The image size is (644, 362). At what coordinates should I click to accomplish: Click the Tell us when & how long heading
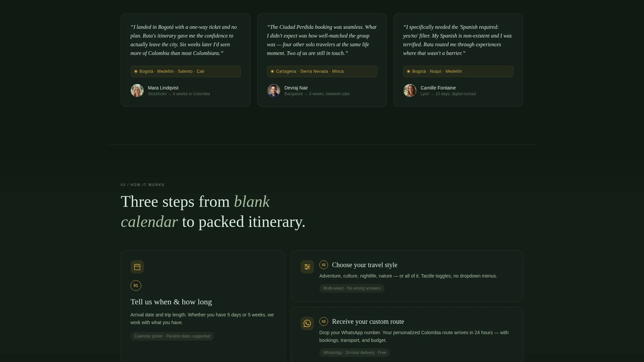coord(171,302)
